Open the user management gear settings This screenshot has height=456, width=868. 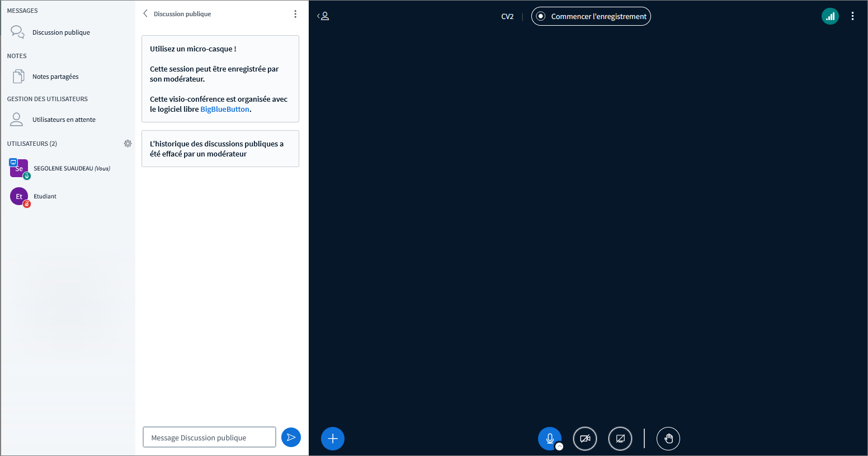(128, 144)
